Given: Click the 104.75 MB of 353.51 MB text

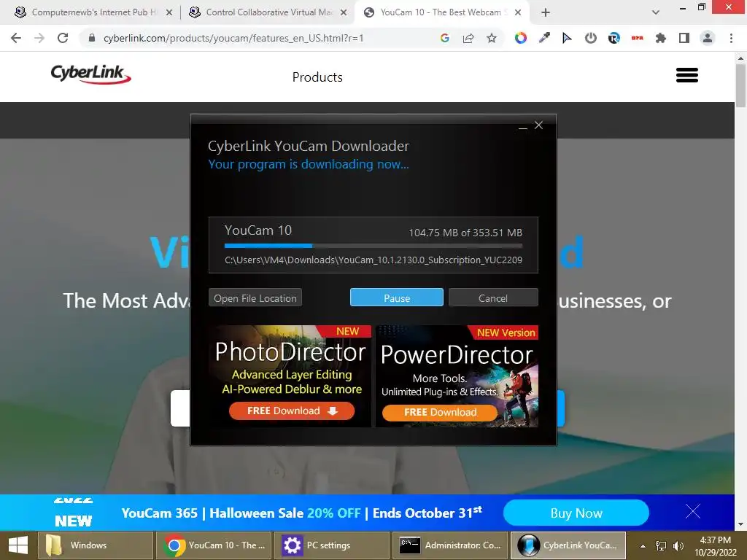Looking at the screenshot, I should (x=465, y=233).
